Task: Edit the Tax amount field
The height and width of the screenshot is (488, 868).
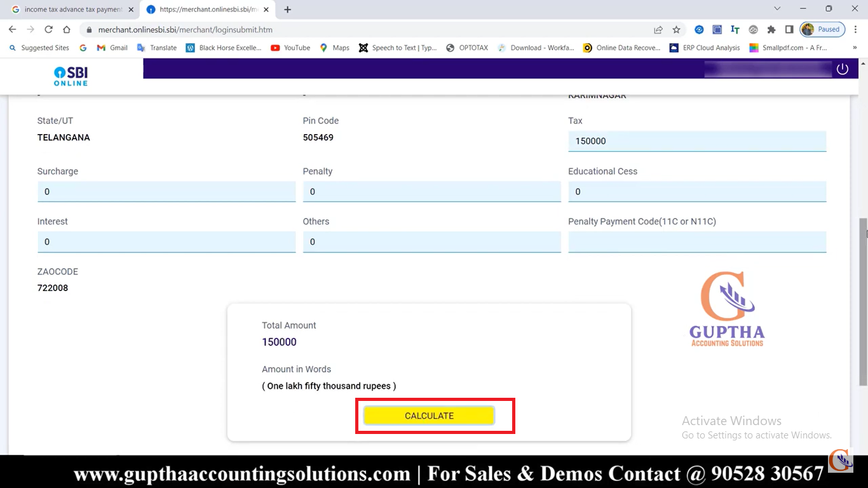Action: tap(697, 141)
